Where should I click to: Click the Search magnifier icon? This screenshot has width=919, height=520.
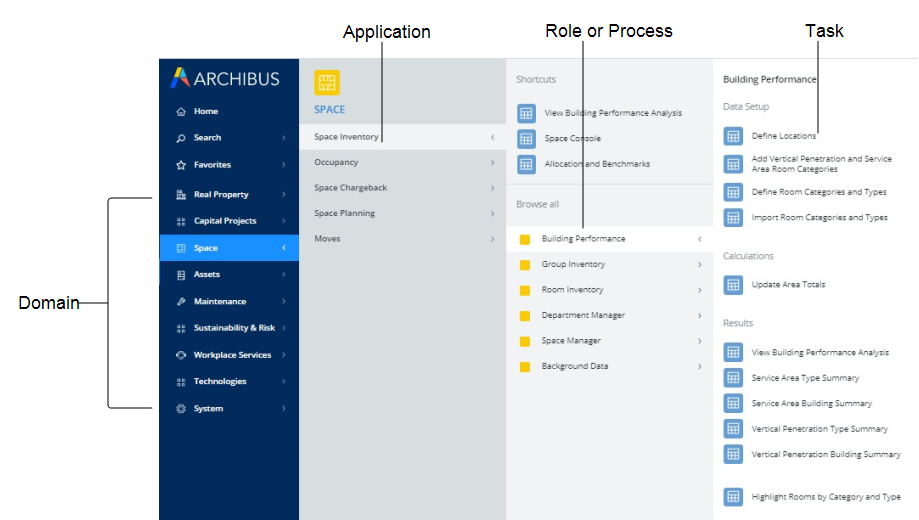click(181, 138)
